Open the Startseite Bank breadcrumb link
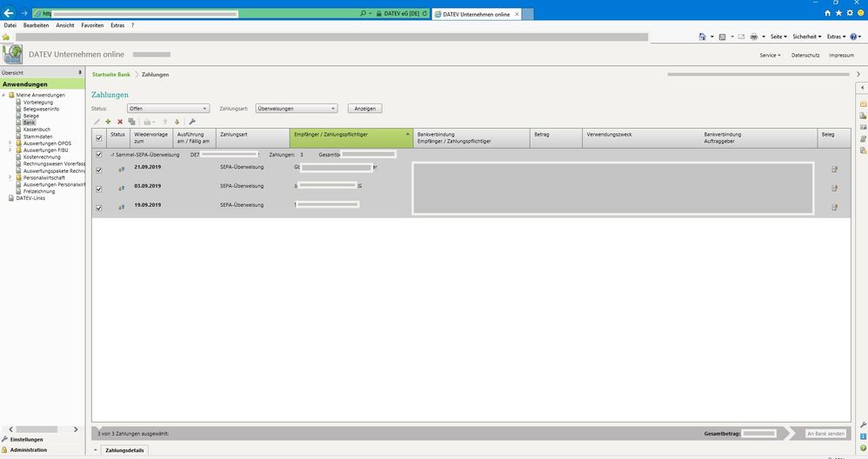868x459 pixels. [111, 74]
